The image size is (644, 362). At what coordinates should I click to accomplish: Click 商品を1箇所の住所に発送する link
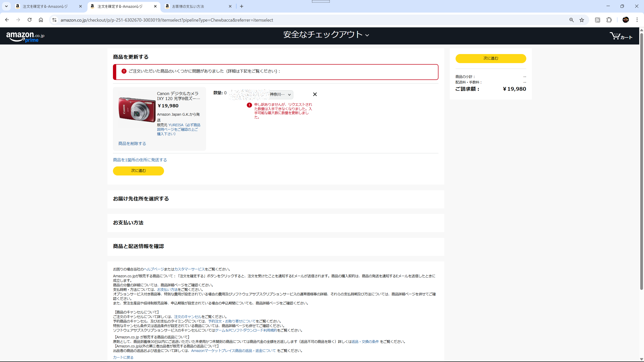[140, 160]
